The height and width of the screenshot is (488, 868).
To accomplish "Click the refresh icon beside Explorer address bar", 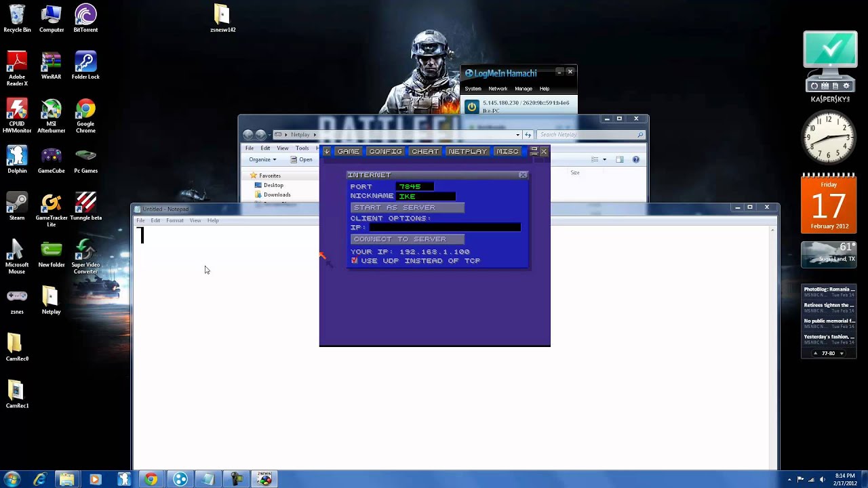I will tap(528, 135).
